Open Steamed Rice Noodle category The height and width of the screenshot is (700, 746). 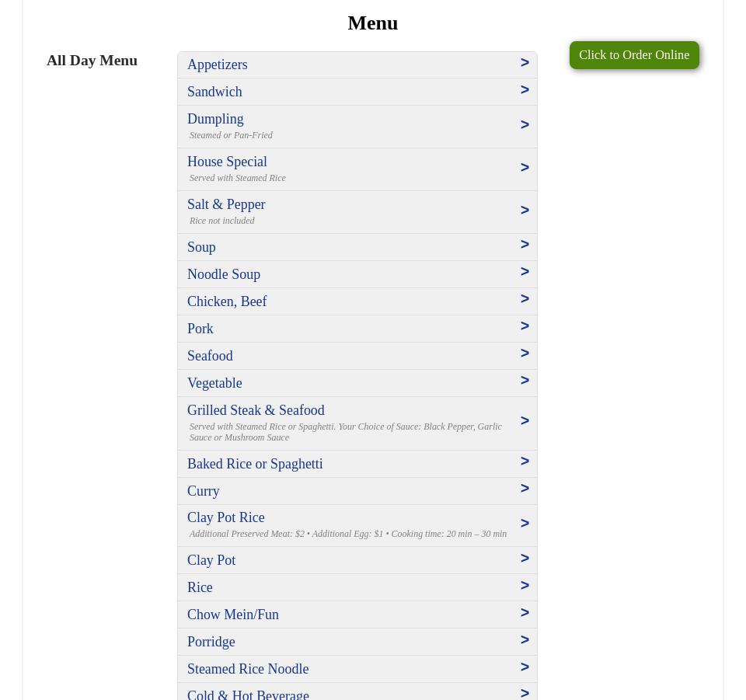pyautogui.click(x=248, y=669)
